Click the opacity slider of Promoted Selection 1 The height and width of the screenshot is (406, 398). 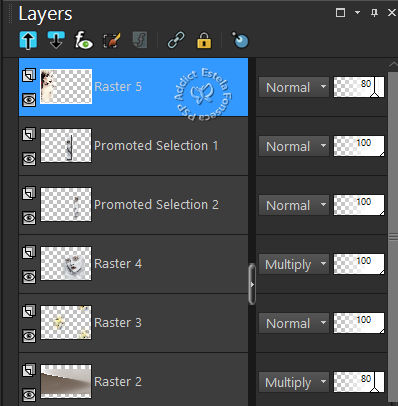(359, 146)
